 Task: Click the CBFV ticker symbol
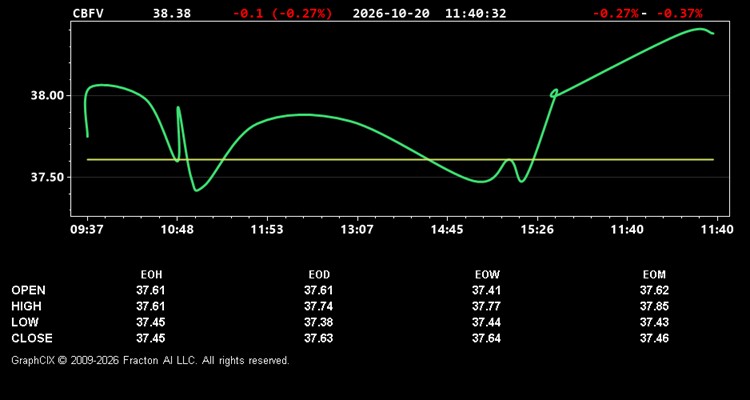click(x=88, y=13)
